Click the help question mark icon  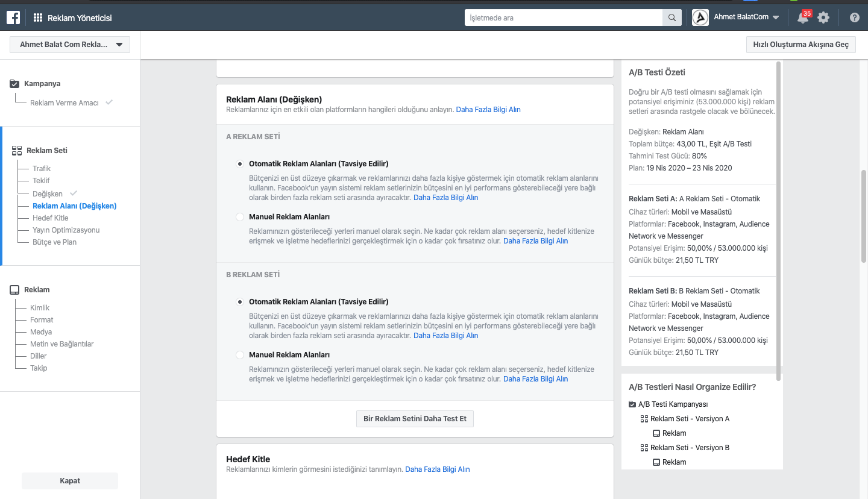(x=854, y=17)
